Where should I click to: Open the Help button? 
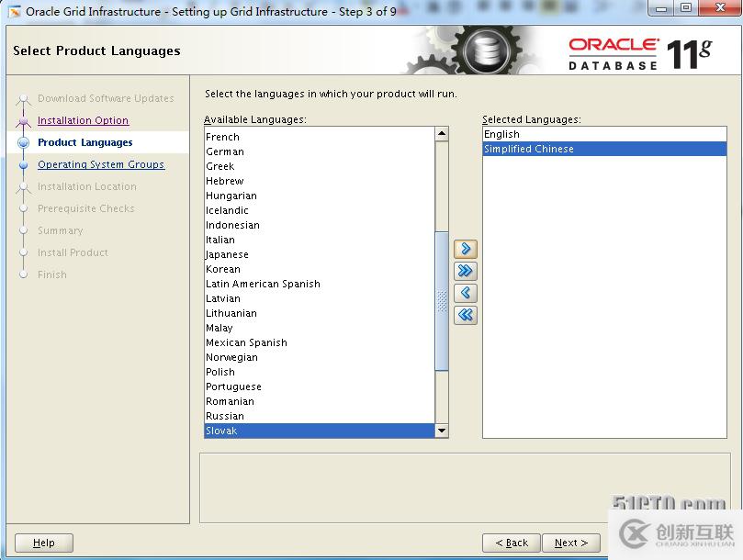tap(44, 543)
